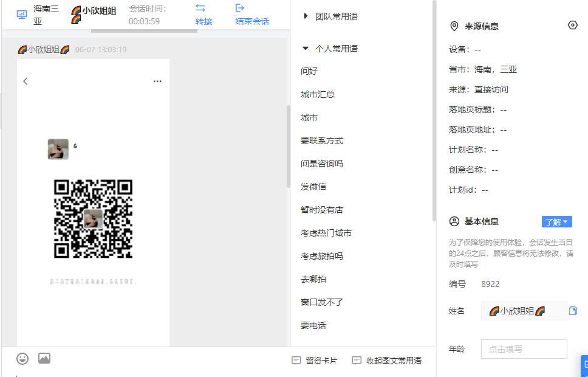Image resolution: width=588 pixels, height=377 pixels.
Task: Click the 留资卡片 card icon
Action: click(x=296, y=361)
